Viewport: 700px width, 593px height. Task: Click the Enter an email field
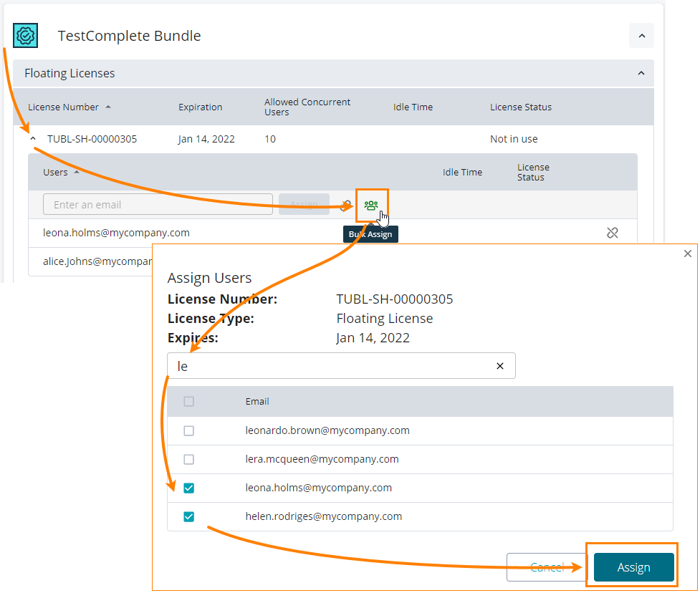tap(158, 205)
